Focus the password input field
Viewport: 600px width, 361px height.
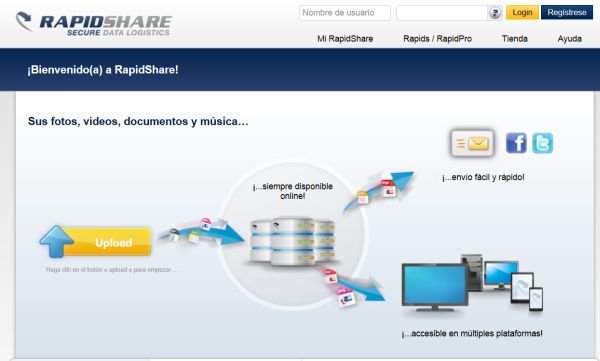point(442,13)
